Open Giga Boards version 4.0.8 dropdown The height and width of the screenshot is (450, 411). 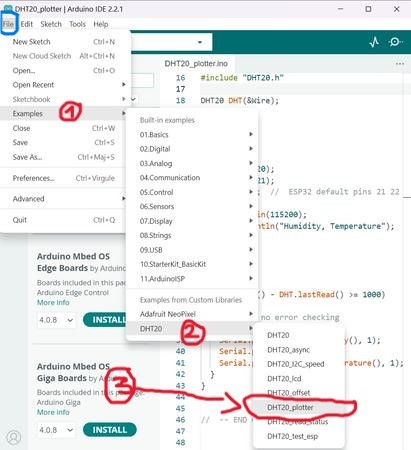tap(56, 430)
